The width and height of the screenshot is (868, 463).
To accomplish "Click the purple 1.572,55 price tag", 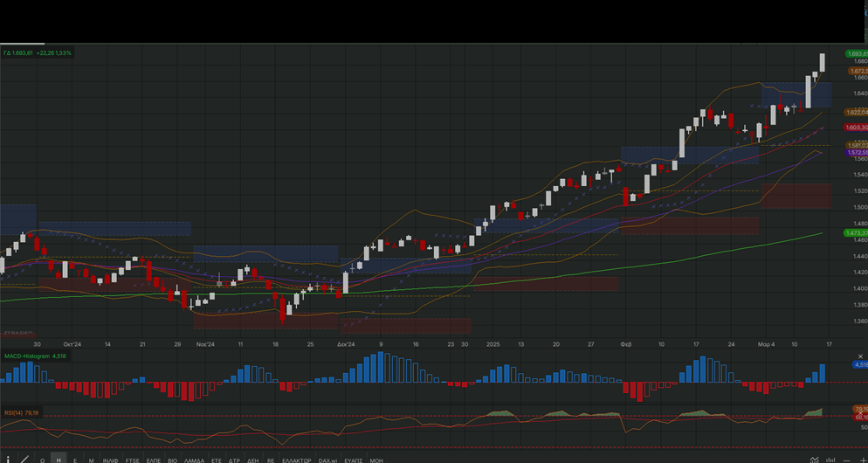I will [858, 152].
